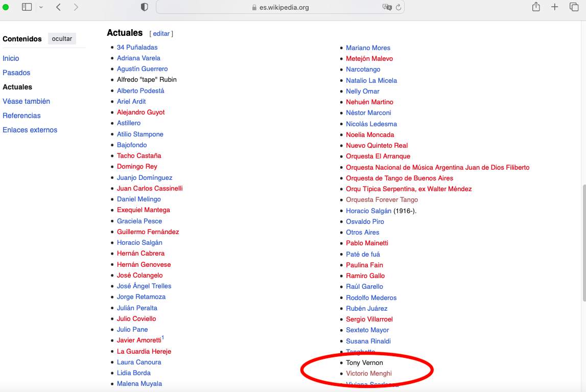Go back with the back arrow

point(58,7)
